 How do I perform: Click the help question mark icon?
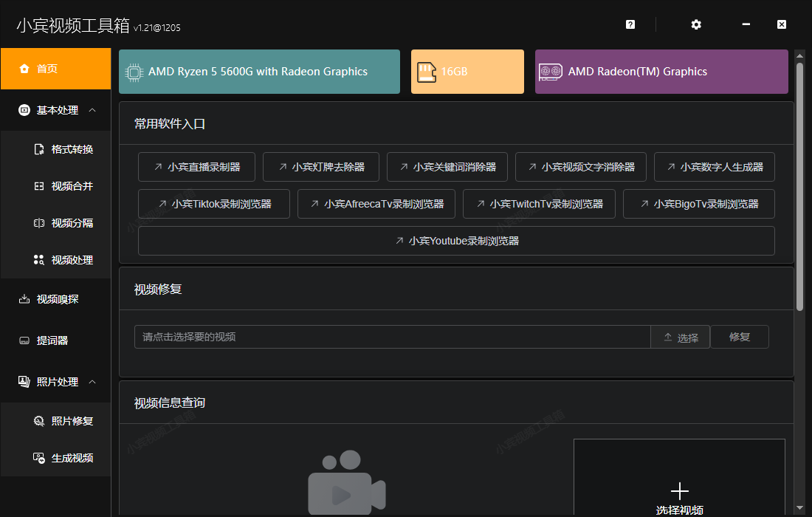click(x=630, y=24)
